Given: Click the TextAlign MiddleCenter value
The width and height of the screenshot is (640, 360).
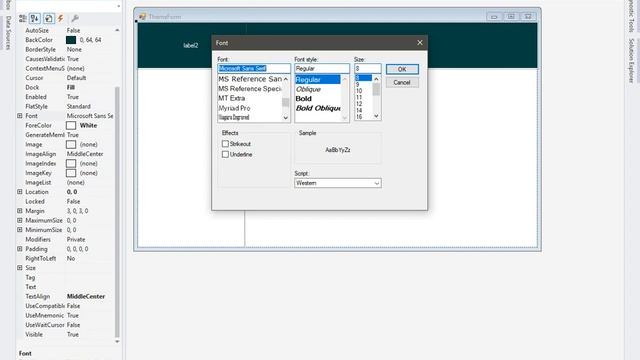Looking at the screenshot, I should click(86, 296).
